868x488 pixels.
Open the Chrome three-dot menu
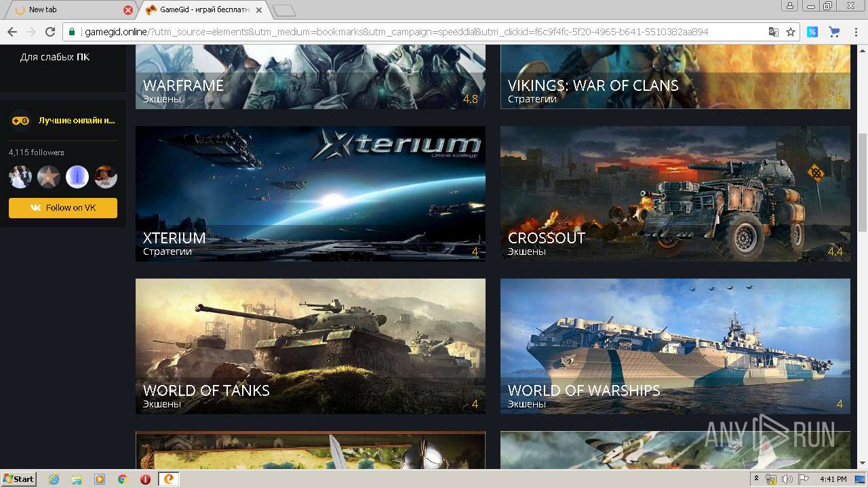(x=855, y=32)
